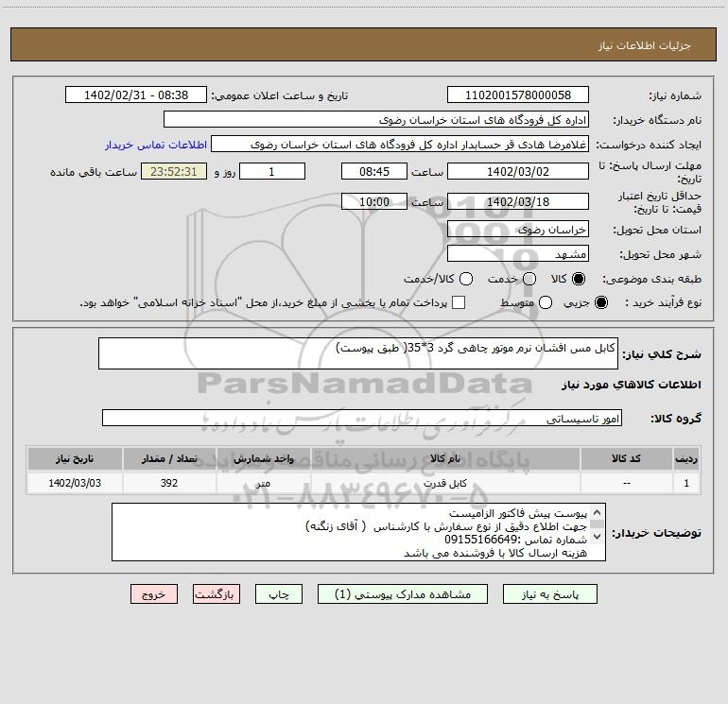
Task: Click the goods group امور تاسیساتی field
Action: click(362, 418)
